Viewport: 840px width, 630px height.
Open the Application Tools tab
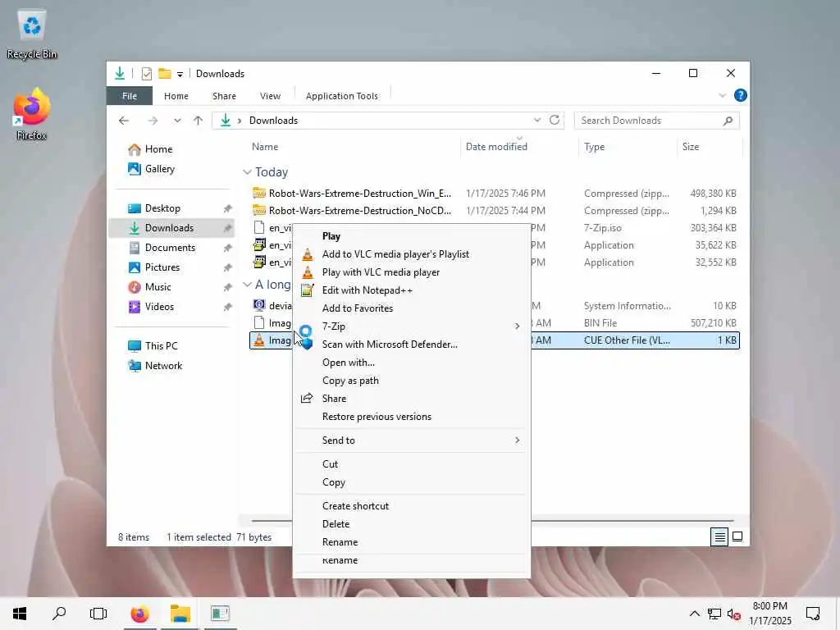pyautogui.click(x=342, y=96)
